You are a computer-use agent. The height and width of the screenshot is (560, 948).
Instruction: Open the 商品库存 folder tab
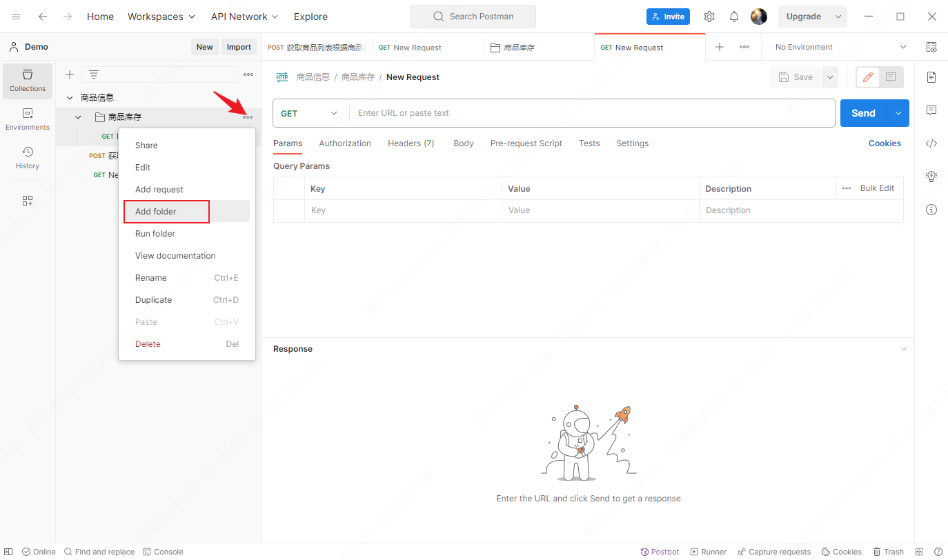[x=539, y=48]
